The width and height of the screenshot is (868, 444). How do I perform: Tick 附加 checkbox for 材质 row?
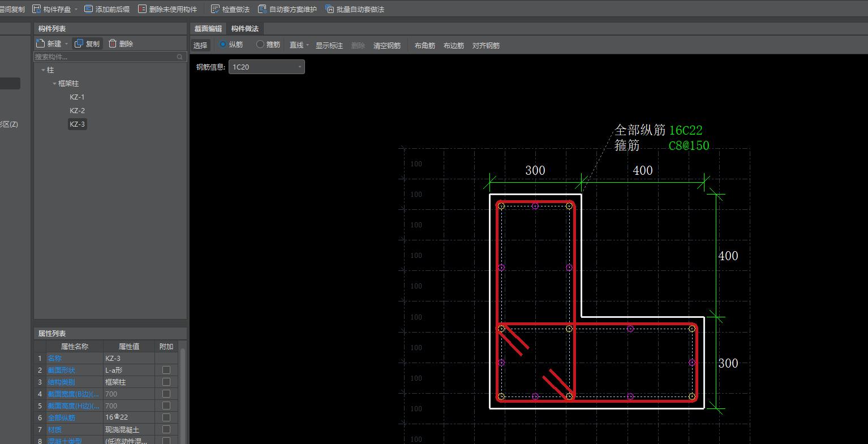pyautogui.click(x=166, y=429)
